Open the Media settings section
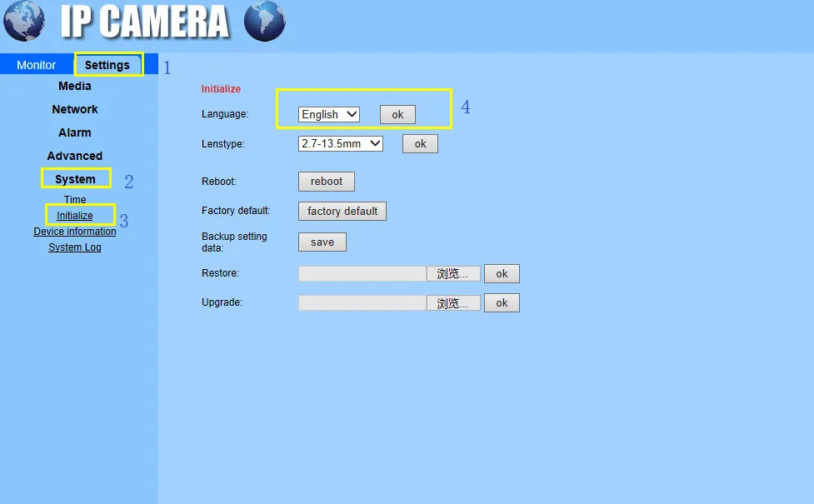The image size is (814, 504). tap(74, 86)
